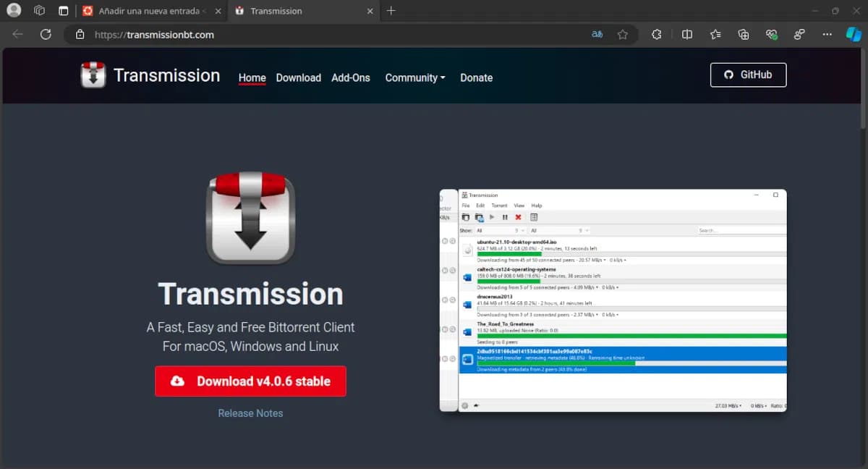Open the browser profile avatar
Viewport: 868px width, 469px height.
(x=14, y=11)
